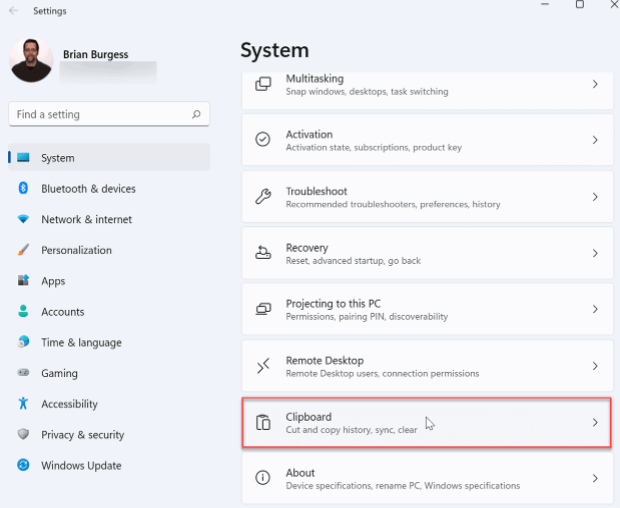Open the Apps settings category
620x508 pixels.
point(109,281)
